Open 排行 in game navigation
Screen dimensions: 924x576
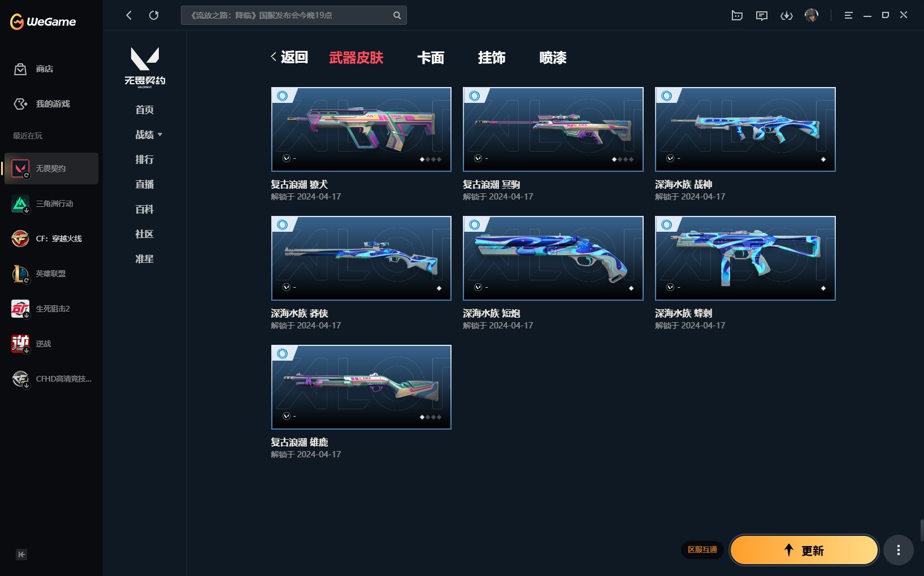(x=145, y=159)
